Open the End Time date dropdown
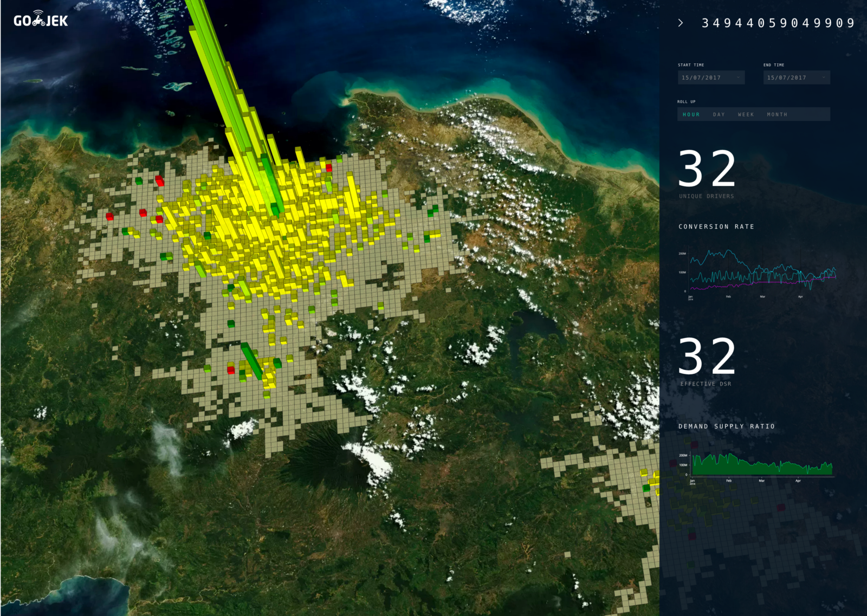 click(x=797, y=77)
